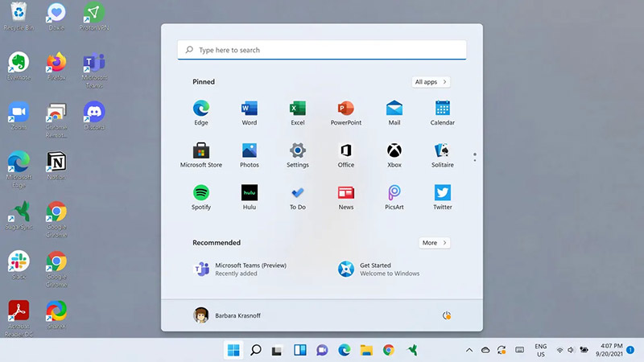Screen dimensions: 644x362
Task: Open File Explorer from the taskbar
Action: [x=366, y=350]
